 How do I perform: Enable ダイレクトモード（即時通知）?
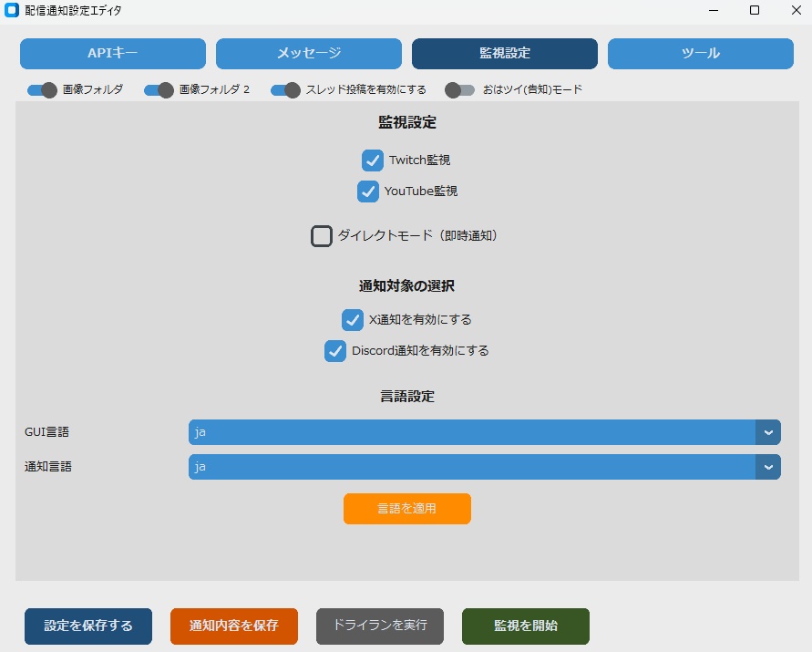click(x=321, y=235)
